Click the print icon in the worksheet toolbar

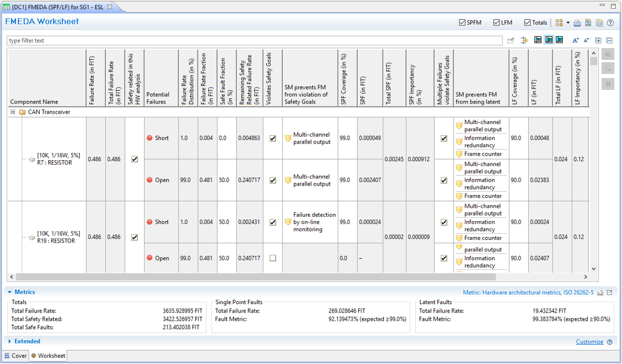pyautogui.click(x=577, y=23)
